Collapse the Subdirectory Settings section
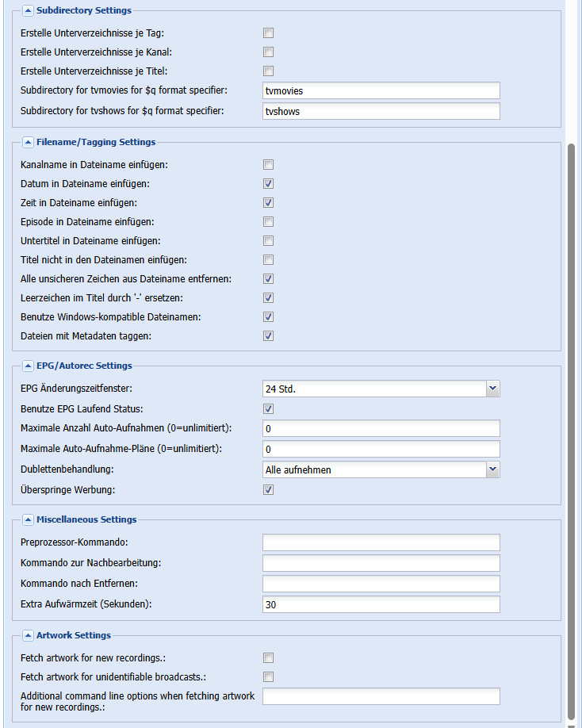Image resolution: width=582 pixels, height=728 pixels. click(x=28, y=11)
